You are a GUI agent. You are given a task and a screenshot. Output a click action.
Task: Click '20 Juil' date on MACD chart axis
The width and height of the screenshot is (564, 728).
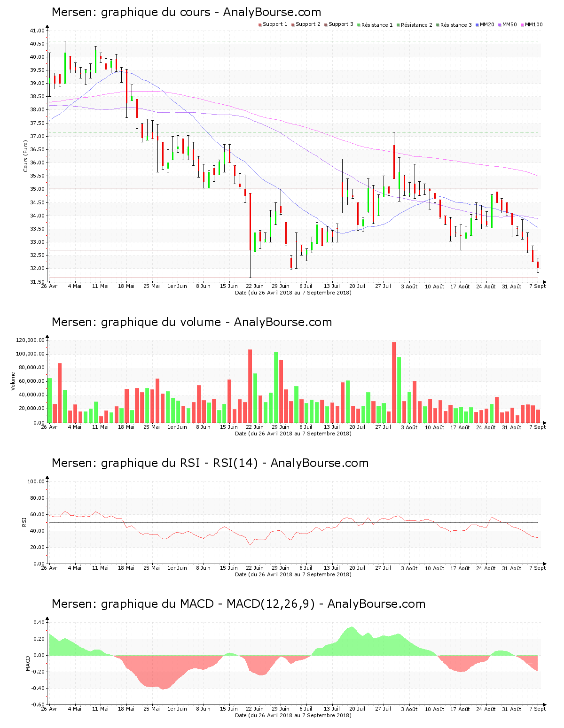pyautogui.click(x=357, y=709)
